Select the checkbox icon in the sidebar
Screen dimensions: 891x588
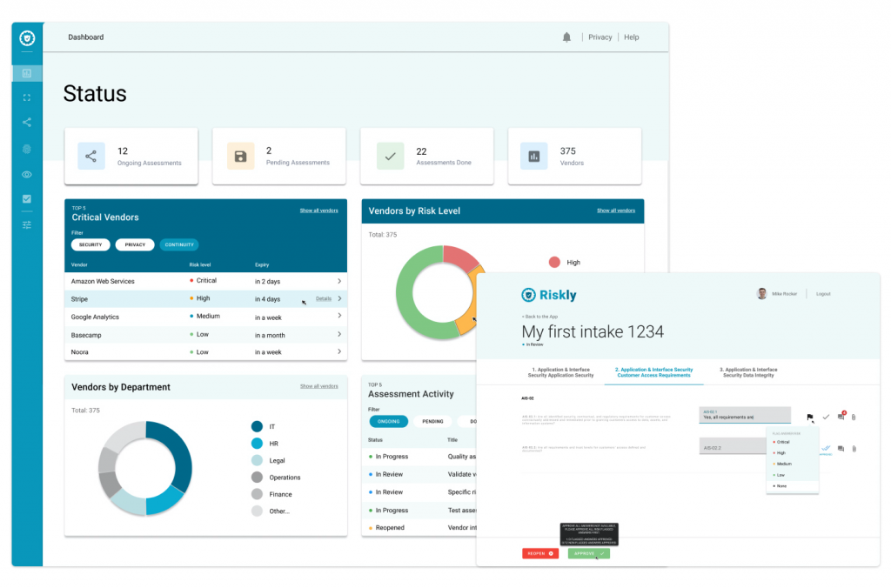pyautogui.click(x=27, y=199)
